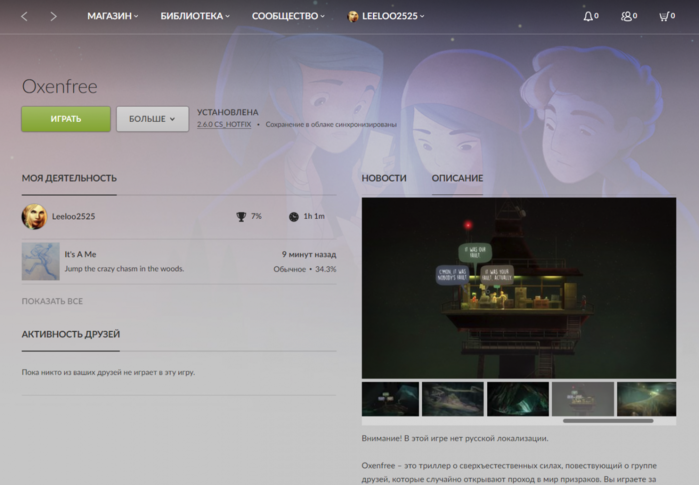This screenshot has width=699, height=485.
Task: Click the clock playtime icon
Action: coord(293,217)
